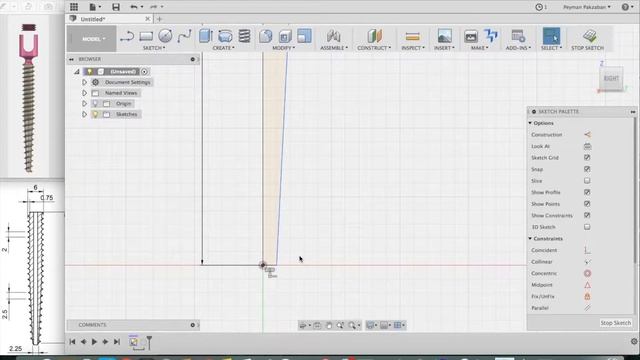
Task: Click the Make 3D print icon
Action: 471,36
